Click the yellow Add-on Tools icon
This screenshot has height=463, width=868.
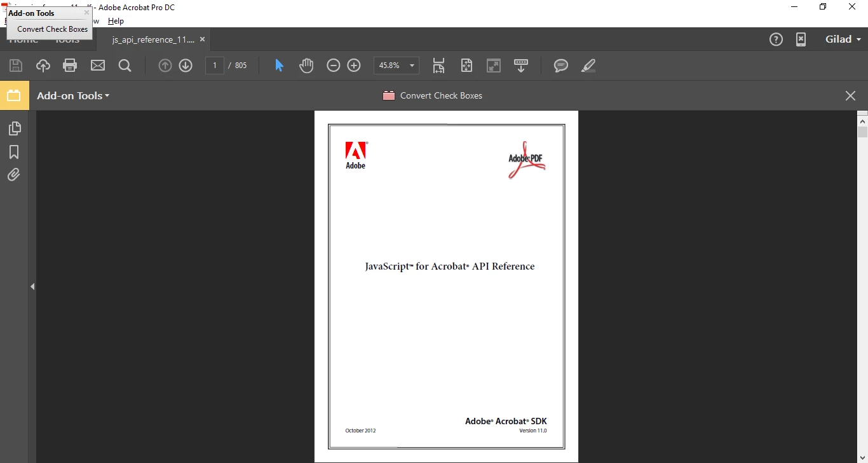click(x=14, y=95)
